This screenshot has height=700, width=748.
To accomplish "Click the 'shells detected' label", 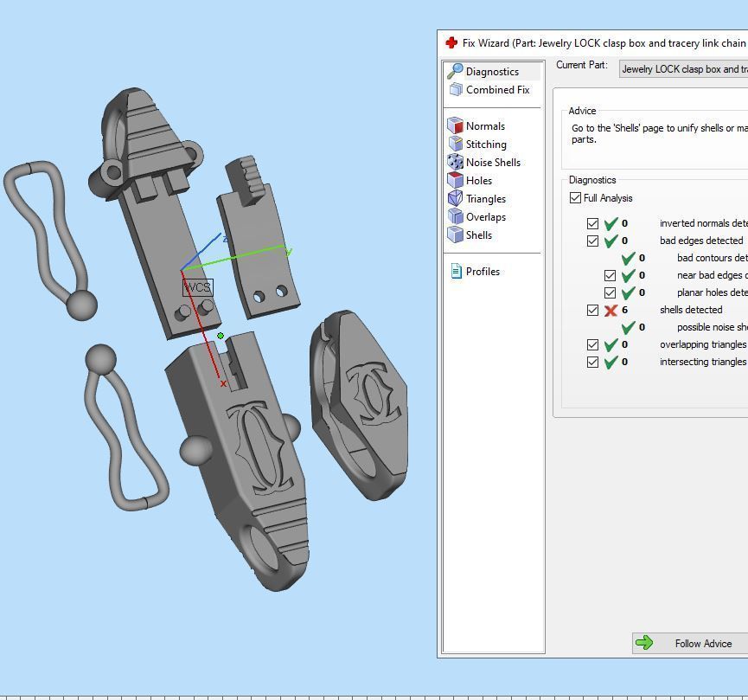I will [691, 310].
